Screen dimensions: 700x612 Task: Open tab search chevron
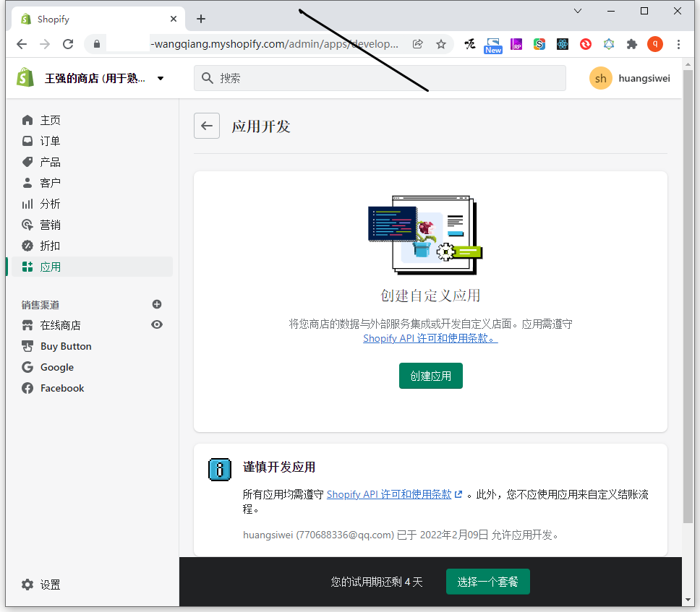[x=578, y=11]
